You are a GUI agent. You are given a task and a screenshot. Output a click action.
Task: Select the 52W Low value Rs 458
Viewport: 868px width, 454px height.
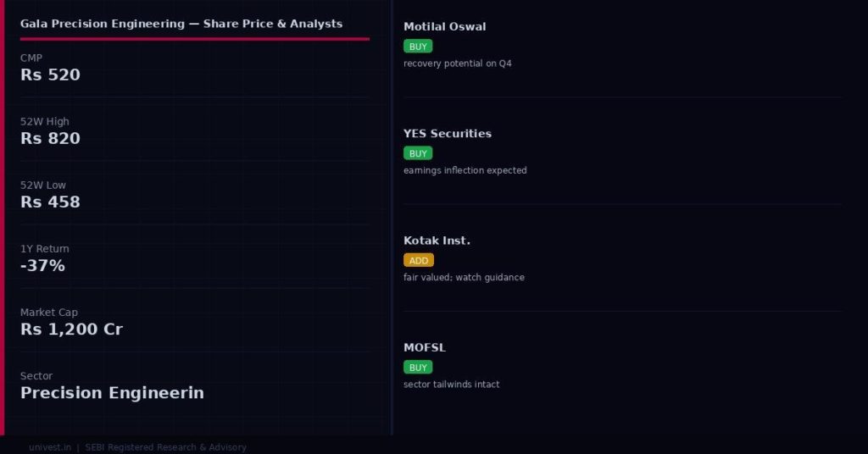pos(50,202)
